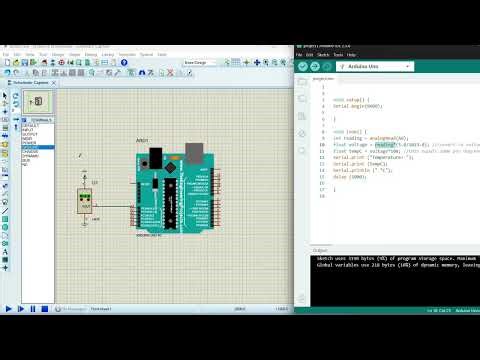Select 2D Graphics Text tool
The width and height of the screenshot is (480, 360).
(x=5, y=252)
